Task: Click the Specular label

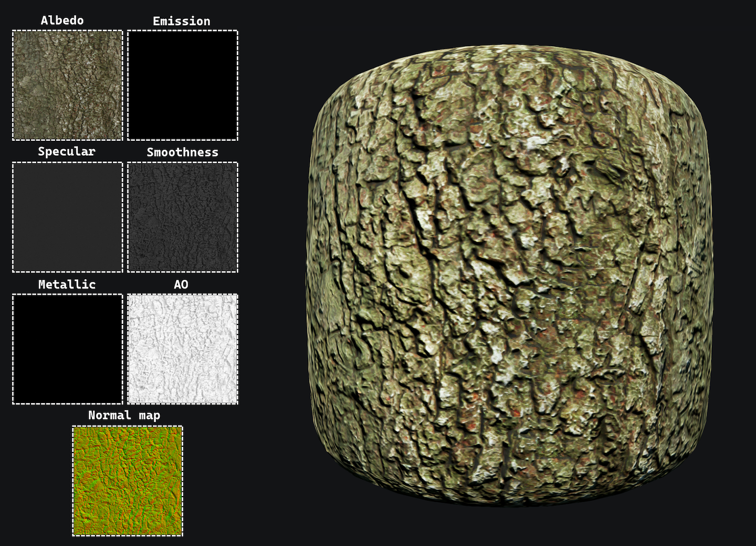Action: pos(67,152)
